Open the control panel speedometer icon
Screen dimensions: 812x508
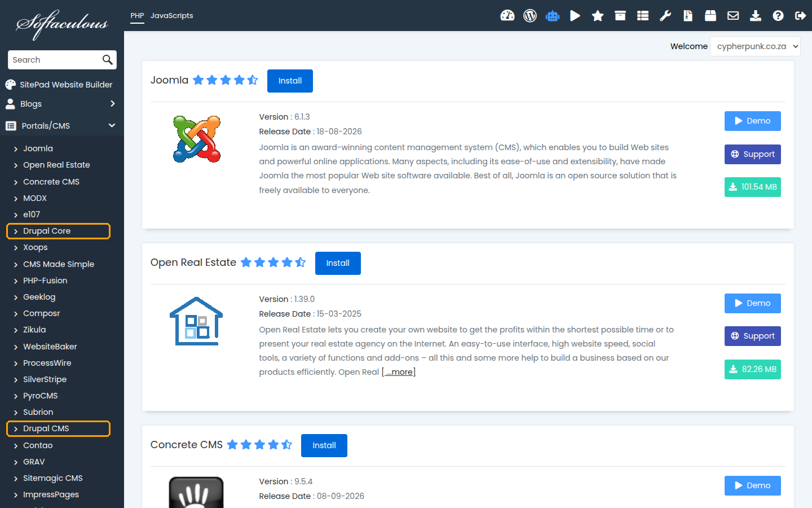507,16
